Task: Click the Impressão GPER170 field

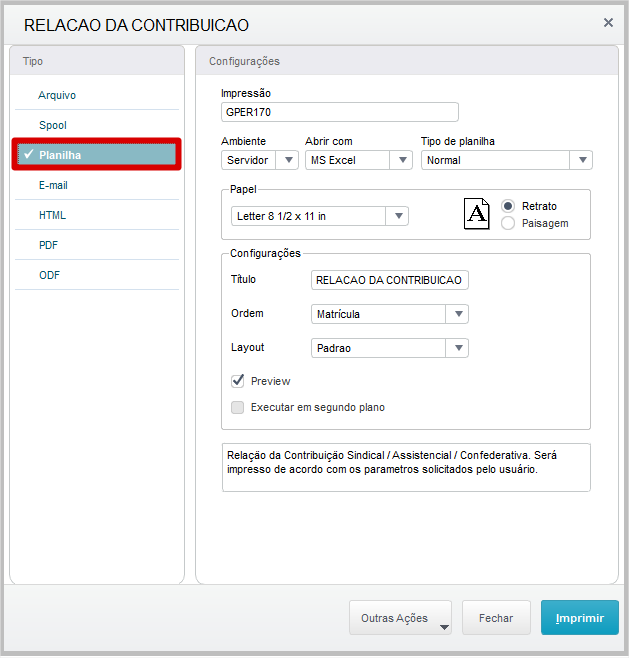Action: (340, 112)
